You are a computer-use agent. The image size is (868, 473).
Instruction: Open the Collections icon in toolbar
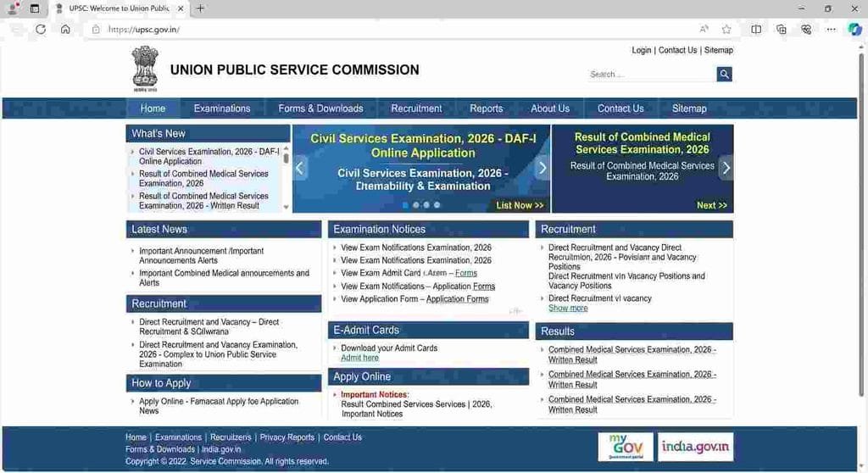(x=781, y=30)
